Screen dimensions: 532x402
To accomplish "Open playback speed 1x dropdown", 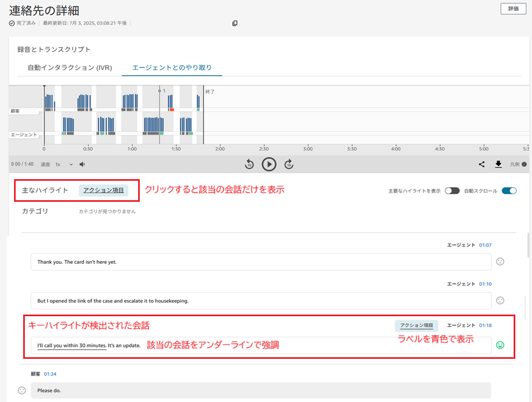I will [64, 164].
